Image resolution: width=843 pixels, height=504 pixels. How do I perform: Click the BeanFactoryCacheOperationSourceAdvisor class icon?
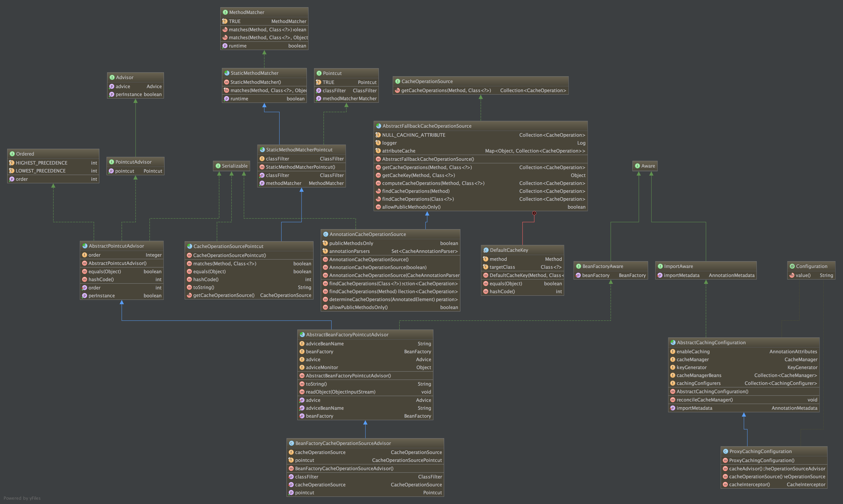291,444
